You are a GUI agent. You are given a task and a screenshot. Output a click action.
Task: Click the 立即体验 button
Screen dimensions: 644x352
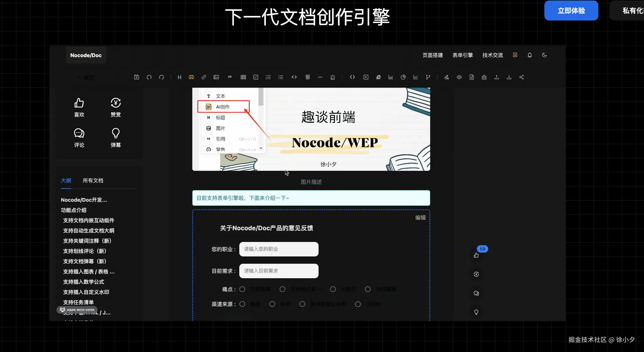click(x=571, y=11)
